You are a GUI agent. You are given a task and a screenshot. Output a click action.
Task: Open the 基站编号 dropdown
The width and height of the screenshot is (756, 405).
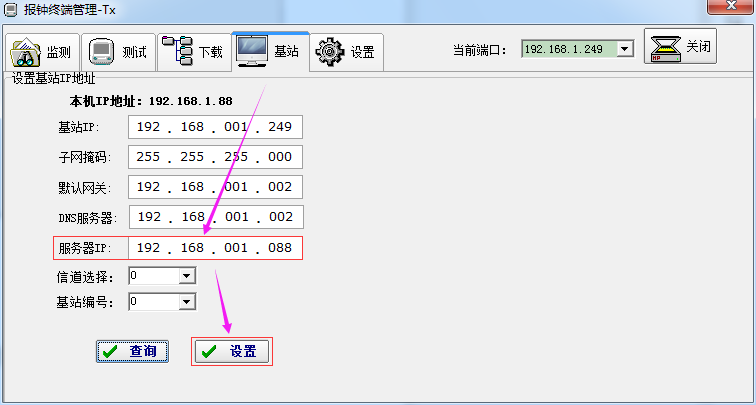[187, 302]
